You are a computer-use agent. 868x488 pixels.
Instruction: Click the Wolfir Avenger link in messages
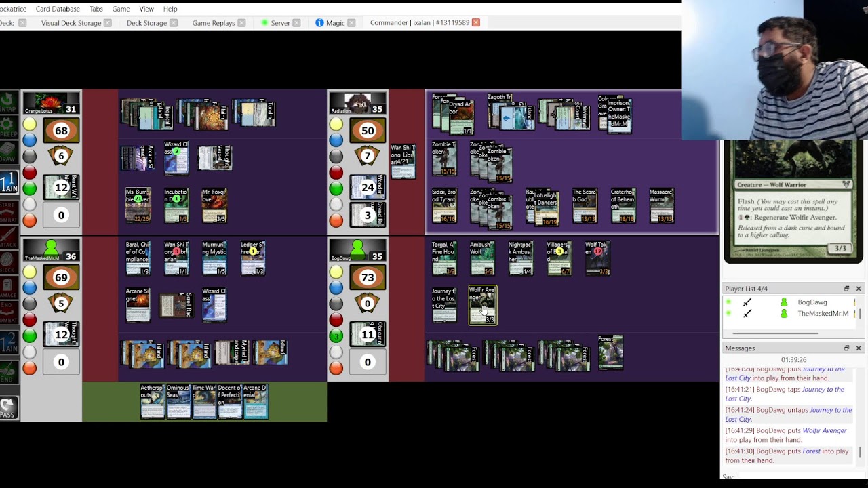825,430
